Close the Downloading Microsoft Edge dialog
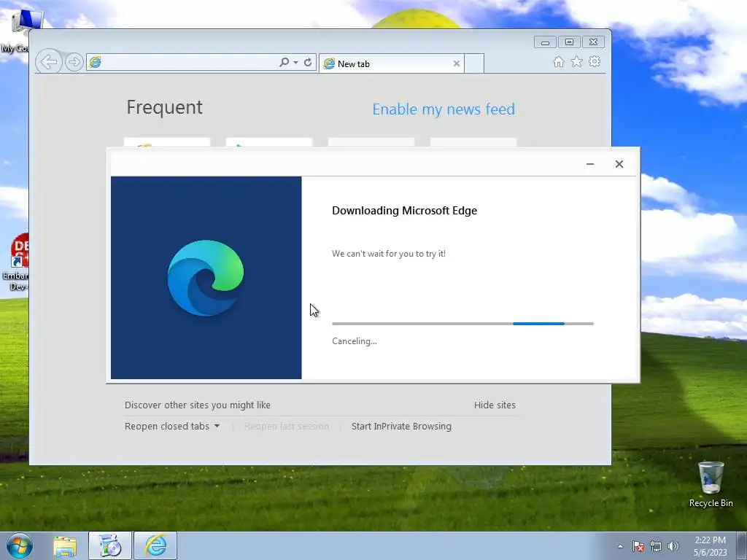The height and width of the screenshot is (560, 747). pyautogui.click(x=619, y=164)
